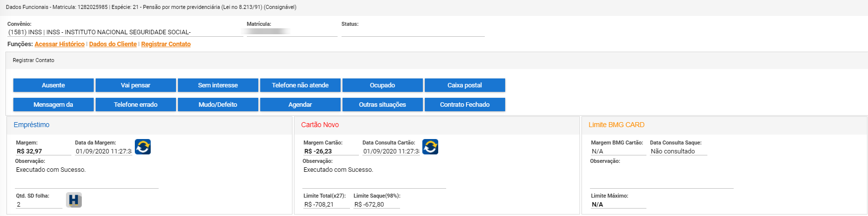Click the Convênio input field
This screenshot has width=868, height=216.
pos(124,32)
